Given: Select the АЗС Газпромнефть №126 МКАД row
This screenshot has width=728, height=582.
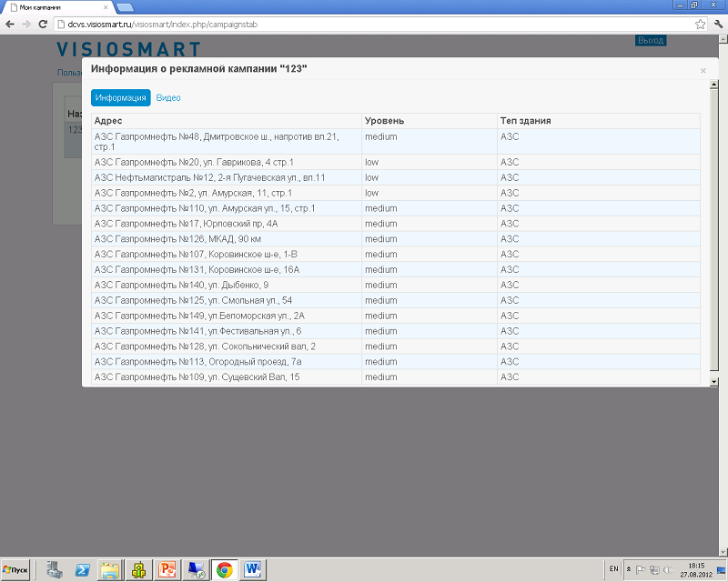Looking at the screenshot, I should [x=396, y=238].
